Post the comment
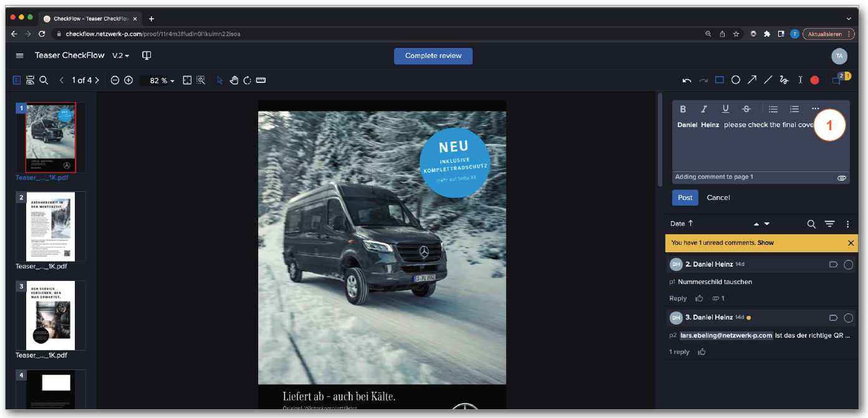The height and width of the screenshot is (418, 868). (685, 197)
